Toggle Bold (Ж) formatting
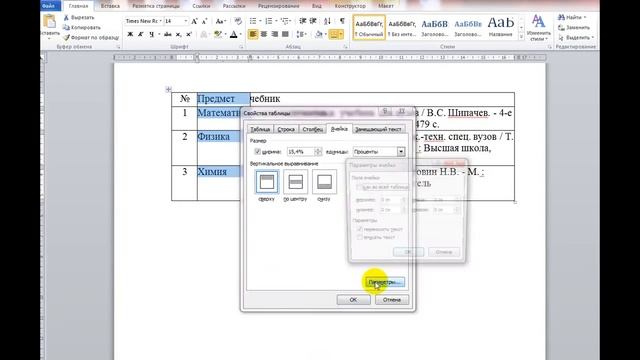Image resolution: width=640 pixels, height=360 pixels. click(x=130, y=34)
